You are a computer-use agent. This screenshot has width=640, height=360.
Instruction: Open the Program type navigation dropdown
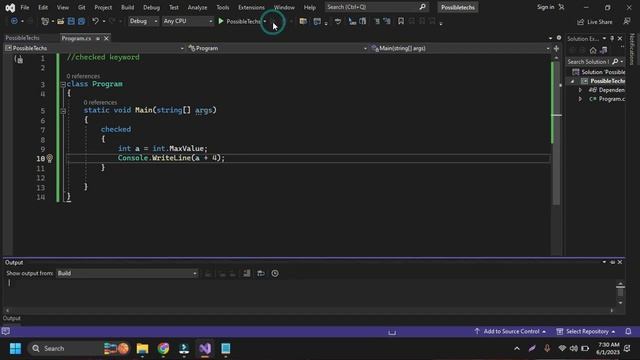pyautogui.click(x=277, y=48)
